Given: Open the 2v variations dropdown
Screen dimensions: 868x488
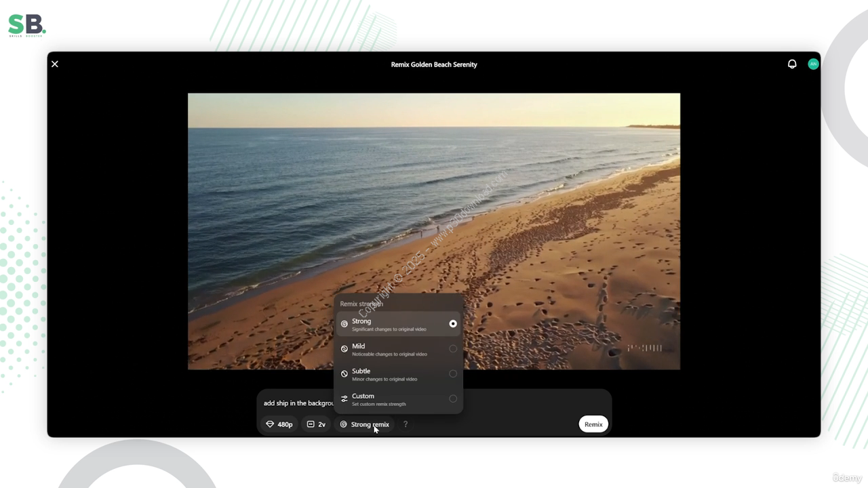Looking at the screenshot, I should (316, 424).
